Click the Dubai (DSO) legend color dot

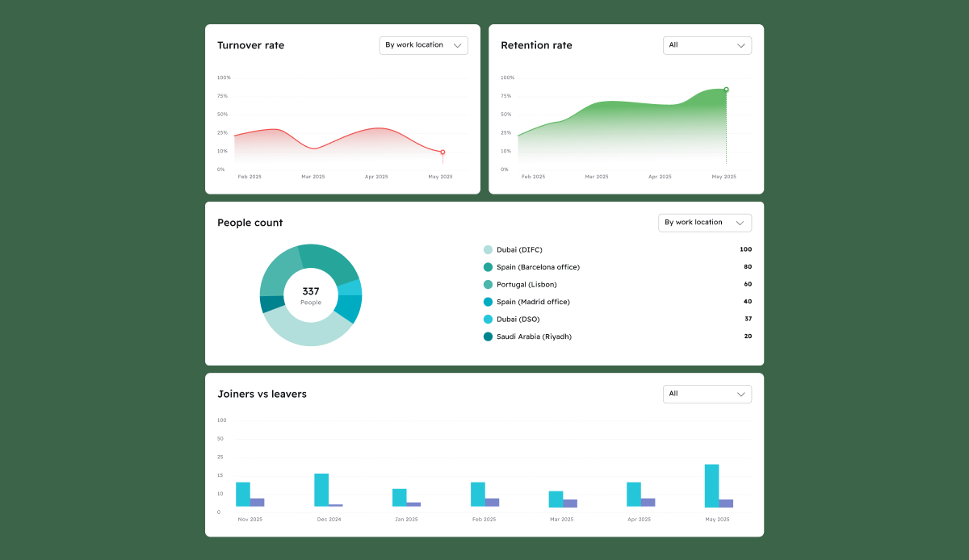[488, 320]
